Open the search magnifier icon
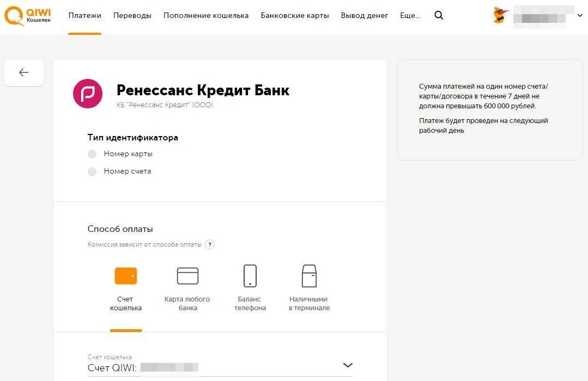 [439, 15]
